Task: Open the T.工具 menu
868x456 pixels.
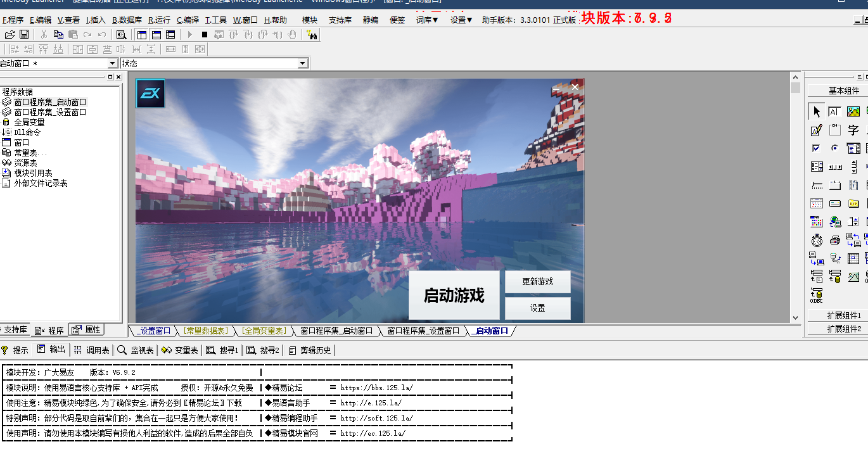Action: pos(216,20)
